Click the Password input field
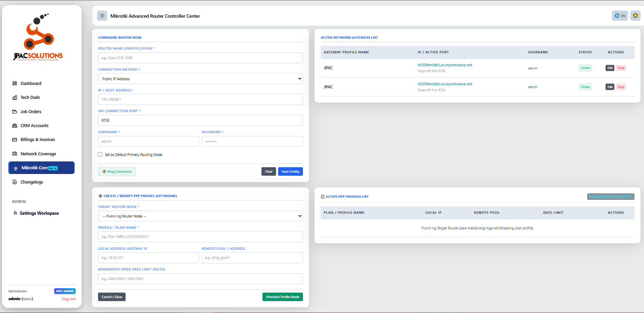Image resolution: width=644 pixels, height=313 pixels. coord(252,141)
